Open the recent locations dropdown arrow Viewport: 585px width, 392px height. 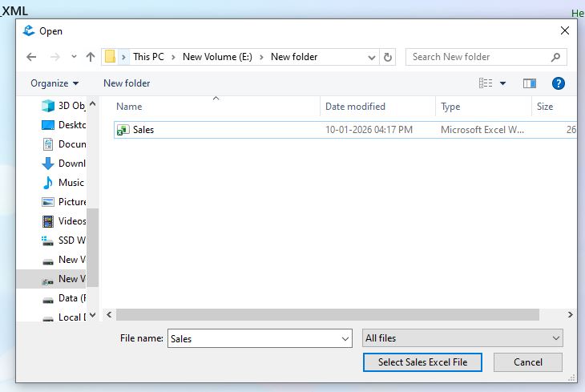pos(74,57)
